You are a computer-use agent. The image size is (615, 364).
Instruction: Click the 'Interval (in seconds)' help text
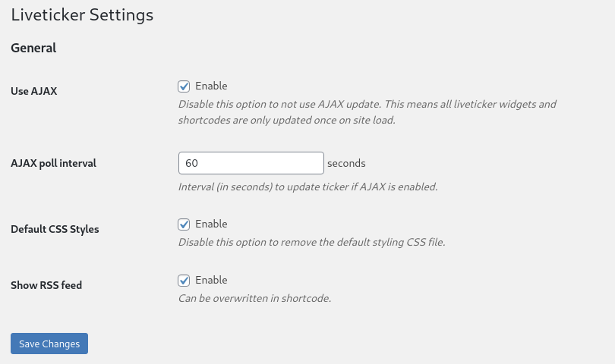308,187
